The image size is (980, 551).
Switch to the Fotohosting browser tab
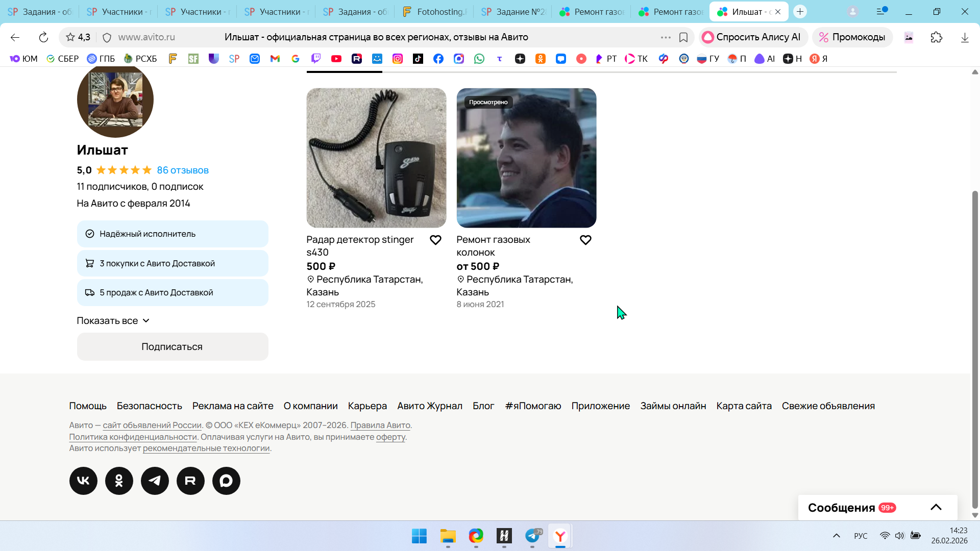tap(434, 12)
